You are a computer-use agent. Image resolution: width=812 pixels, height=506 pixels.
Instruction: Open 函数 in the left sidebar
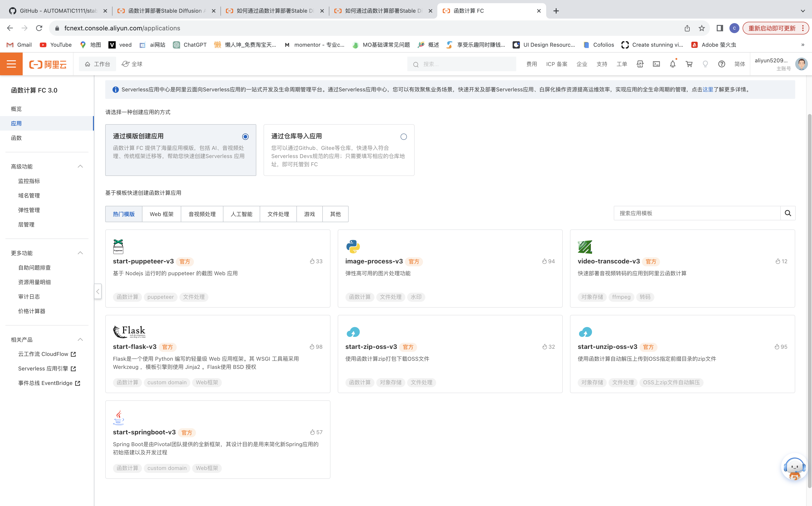tap(16, 138)
